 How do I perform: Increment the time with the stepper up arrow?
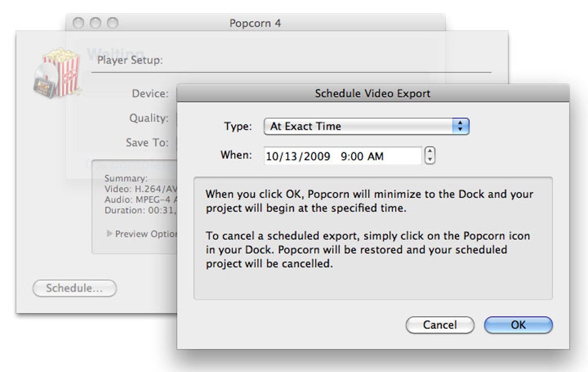coord(429,152)
